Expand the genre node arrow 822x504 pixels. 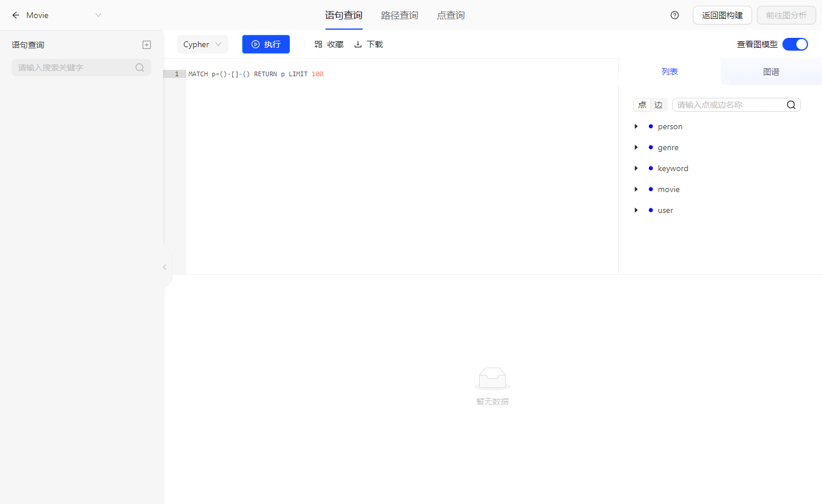(x=636, y=147)
